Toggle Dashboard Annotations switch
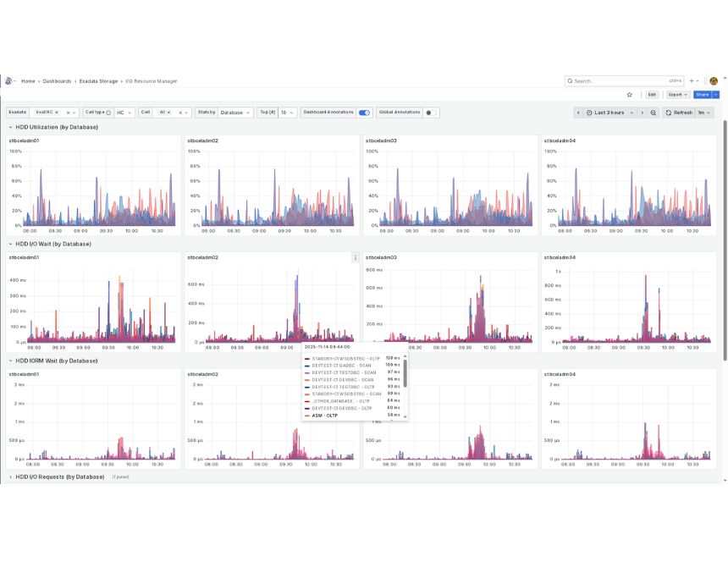The width and height of the screenshot is (728, 562). click(x=364, y=113)
